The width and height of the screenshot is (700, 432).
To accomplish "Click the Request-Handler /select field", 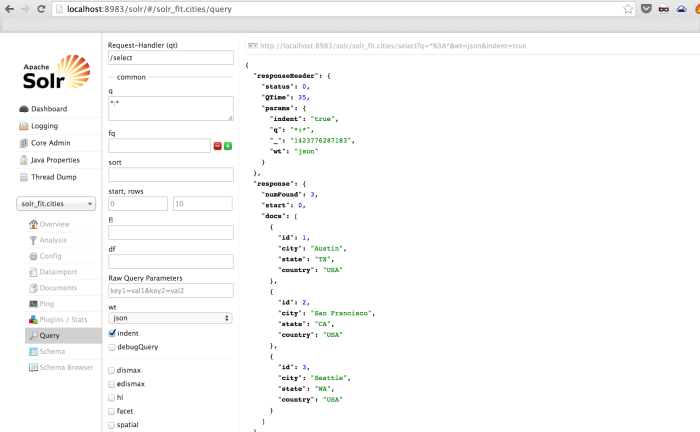I will click(x=171, y=58).
